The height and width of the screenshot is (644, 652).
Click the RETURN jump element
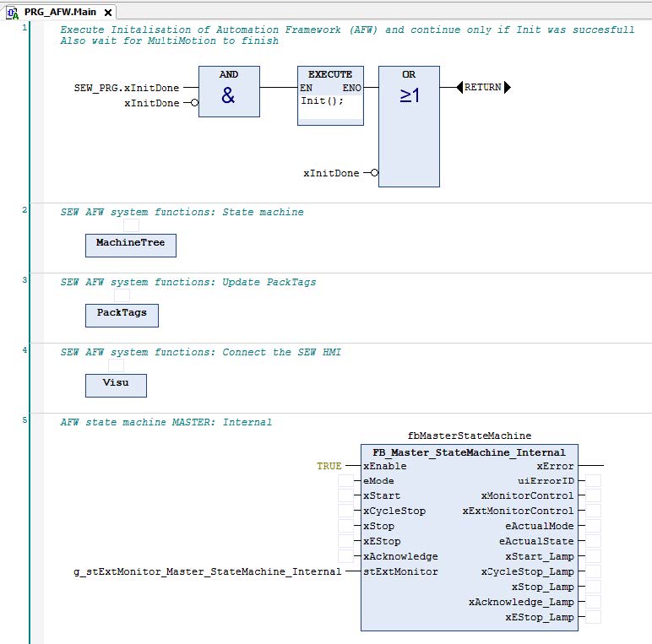pyautogui.click(x=483, y=87)
